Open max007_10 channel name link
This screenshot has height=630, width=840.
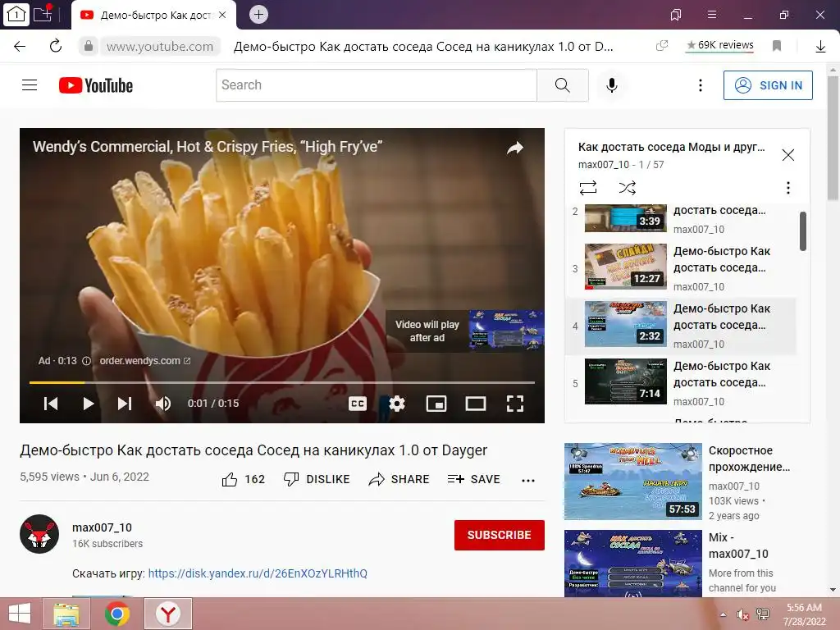pos(103,527)
